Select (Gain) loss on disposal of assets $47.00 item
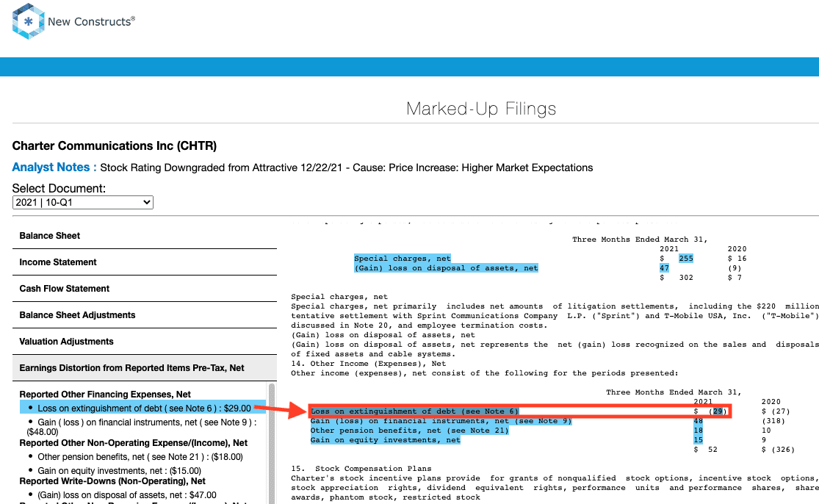Image resolution: width=819 pixels, height=504 pixels. (127, 494)
